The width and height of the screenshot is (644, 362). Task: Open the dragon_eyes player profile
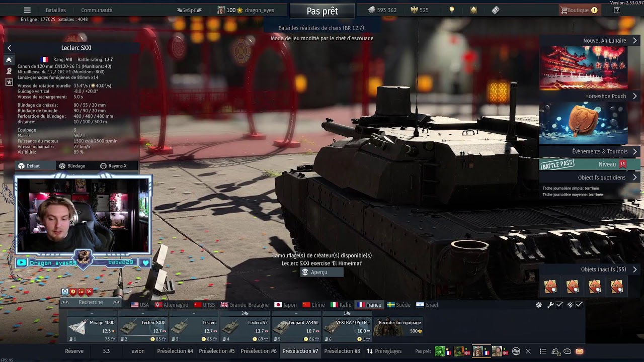coord(246,10)
